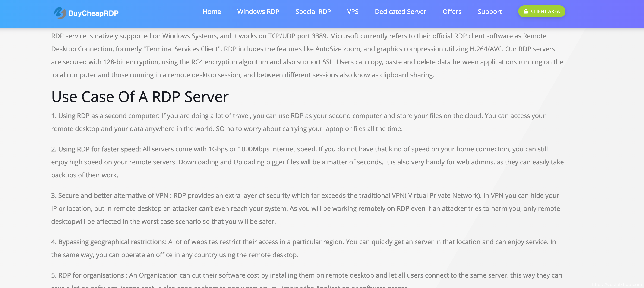Image resolution: width=644 pixels, height=288 pixels.
Task: Open the Special RDP menu
Action: pos(313,12)
